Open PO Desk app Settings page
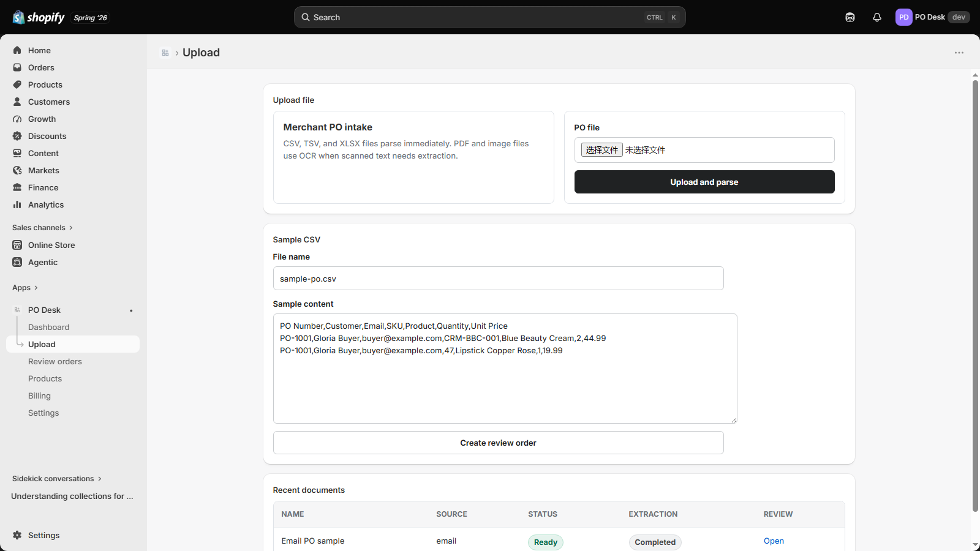980x551 pixels. 43,413
